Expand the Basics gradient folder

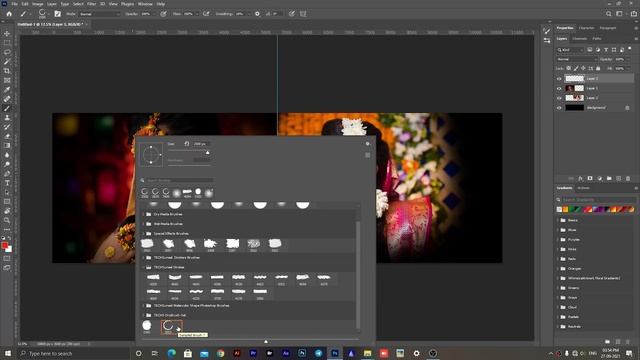[558, 220]
